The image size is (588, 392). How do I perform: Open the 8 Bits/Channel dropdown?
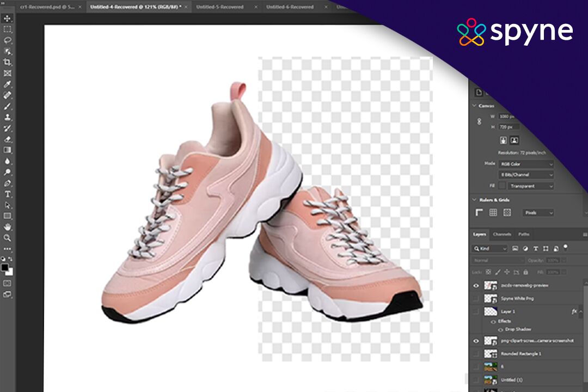[526, 175]
